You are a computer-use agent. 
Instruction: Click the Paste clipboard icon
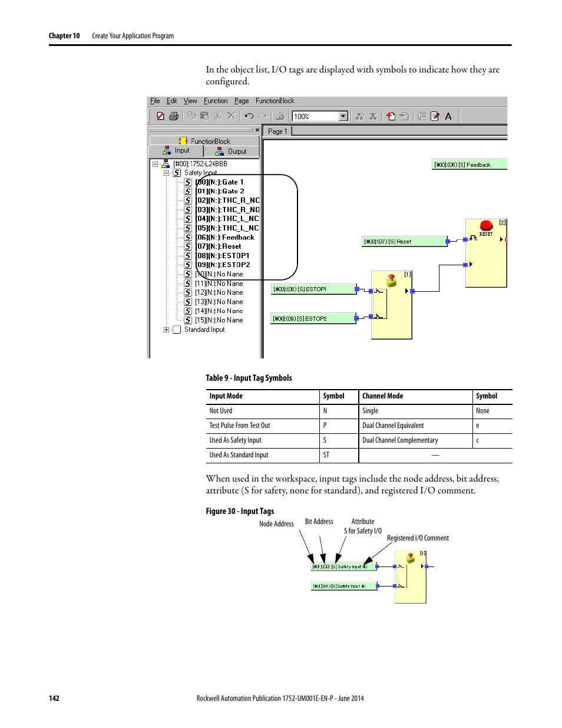click(x=205, y=116)
